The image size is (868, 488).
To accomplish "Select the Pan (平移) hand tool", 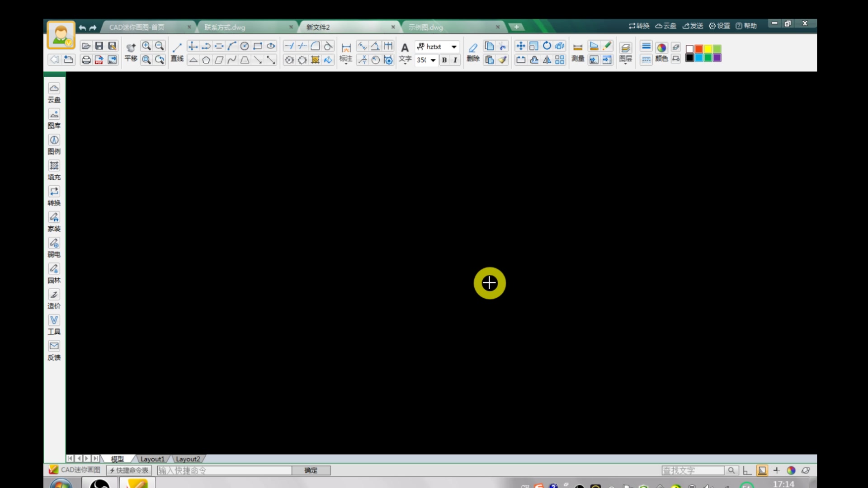I will click(x=131, y=52).
